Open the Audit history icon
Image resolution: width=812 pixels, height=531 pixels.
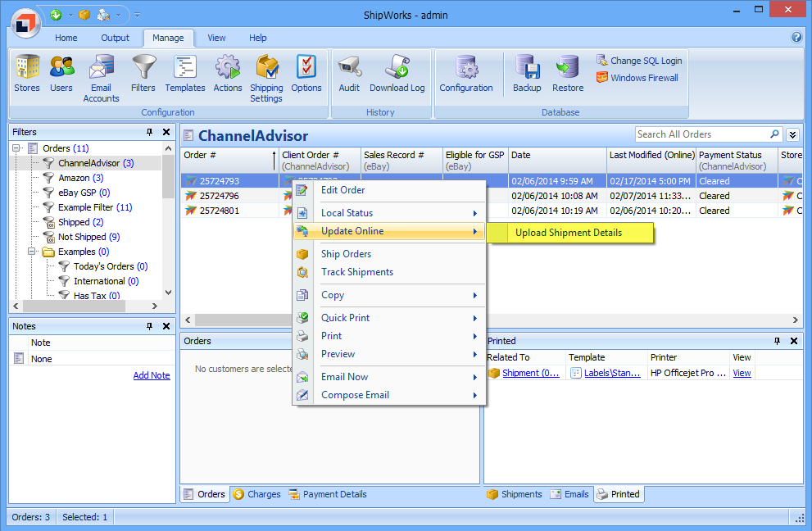pos(349,74)
